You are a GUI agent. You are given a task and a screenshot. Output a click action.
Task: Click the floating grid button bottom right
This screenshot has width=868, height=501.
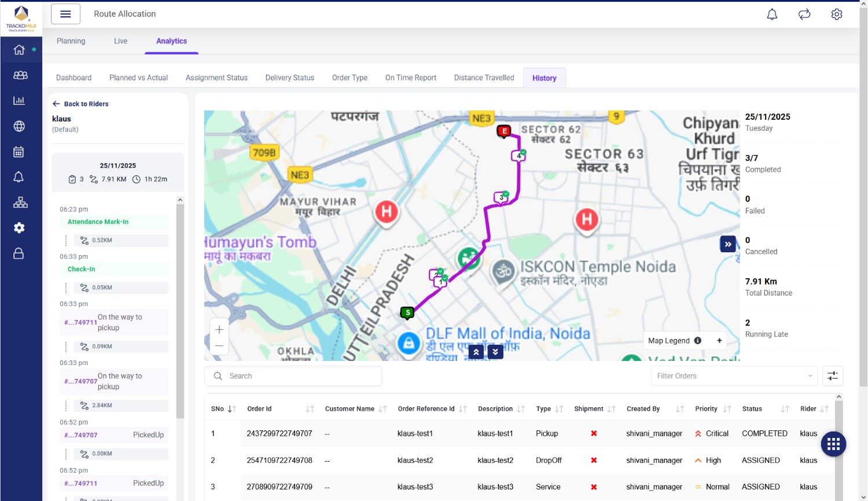pos(833,444)
